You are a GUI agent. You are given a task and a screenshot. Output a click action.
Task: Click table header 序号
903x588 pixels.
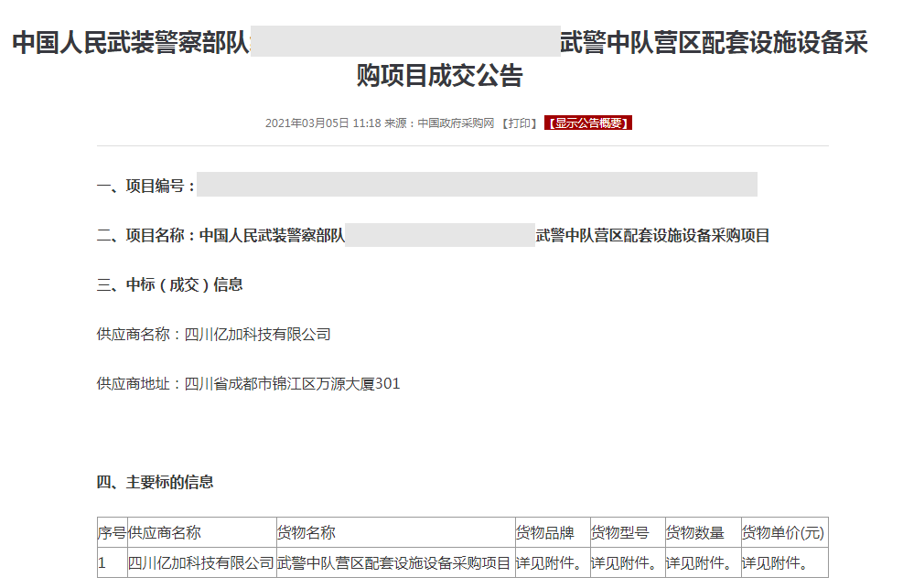112,533
